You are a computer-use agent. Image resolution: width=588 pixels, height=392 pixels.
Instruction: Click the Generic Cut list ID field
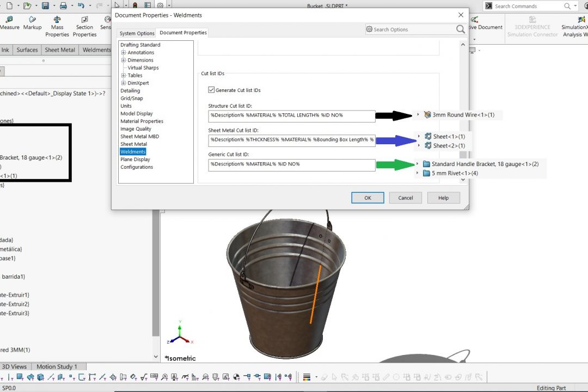292,164
